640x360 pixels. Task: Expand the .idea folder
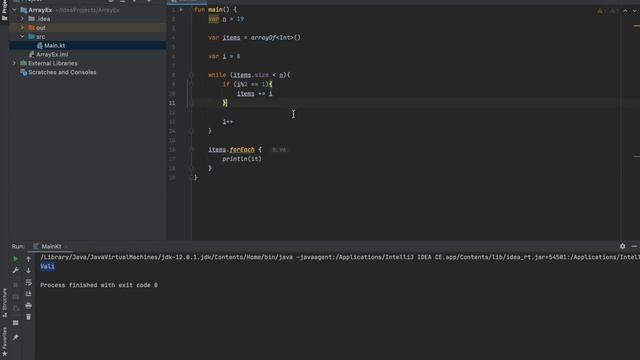(x=22, y=19)
